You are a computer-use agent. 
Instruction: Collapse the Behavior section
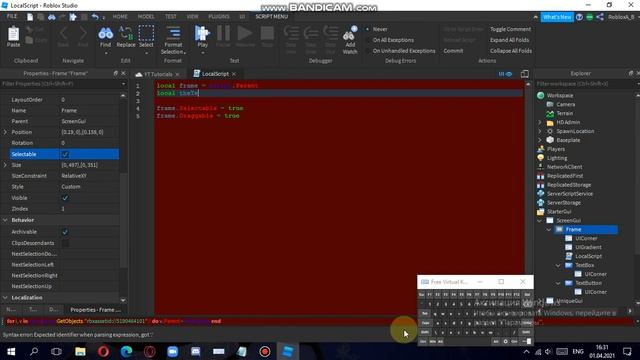(x=5, y=220)
